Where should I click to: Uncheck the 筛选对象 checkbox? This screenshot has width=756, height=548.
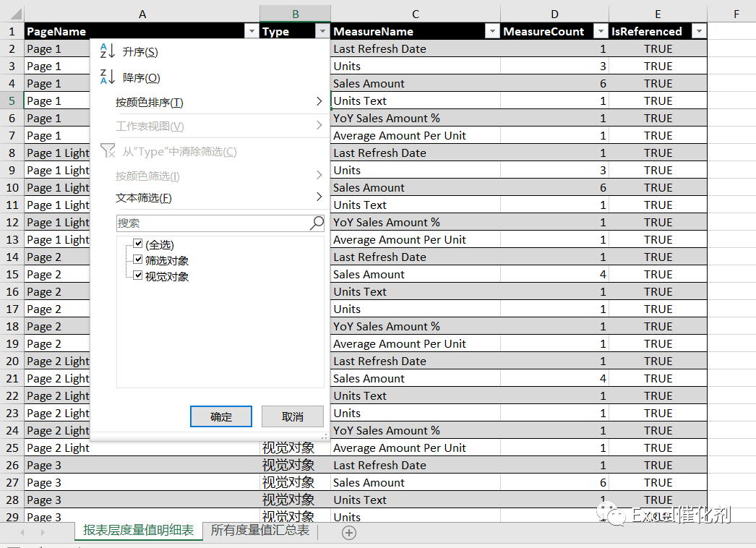pos(138,260)
